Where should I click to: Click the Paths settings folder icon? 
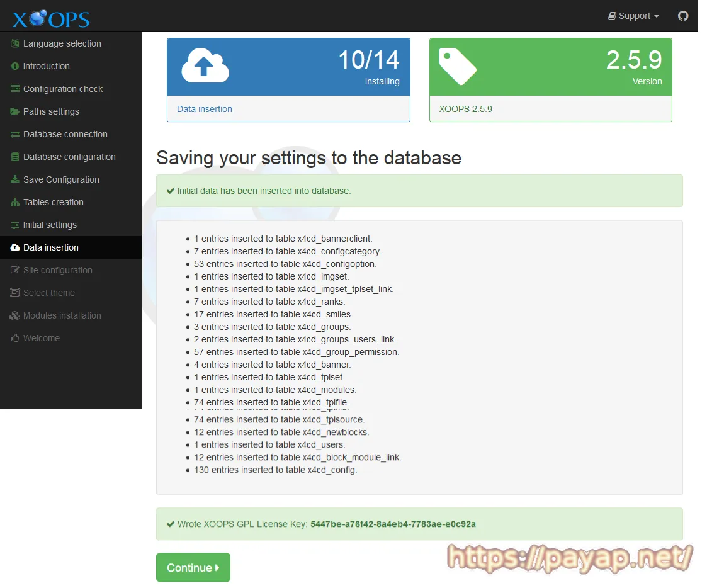coord(15,111)
